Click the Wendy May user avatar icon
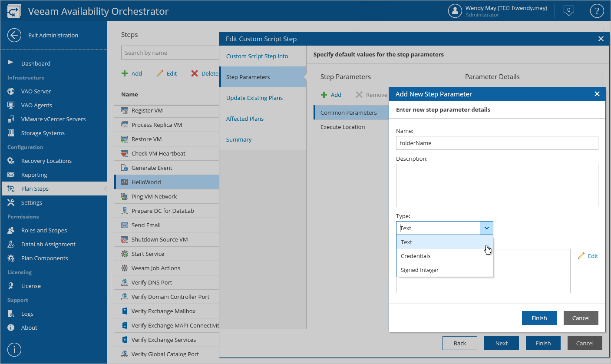Viewport: 611px width, 364px height. pos(455,11)
